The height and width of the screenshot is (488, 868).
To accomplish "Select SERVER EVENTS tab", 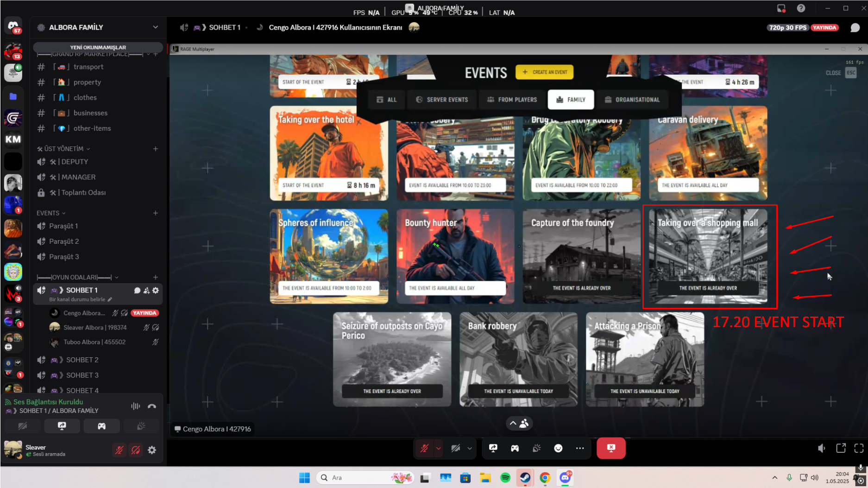I will [x=442, y=100].
